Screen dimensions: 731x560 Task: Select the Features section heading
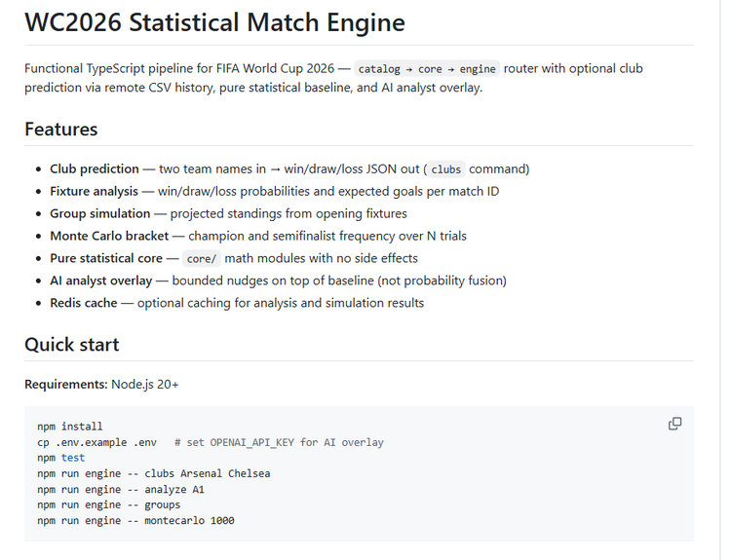(x=61, y=130)
